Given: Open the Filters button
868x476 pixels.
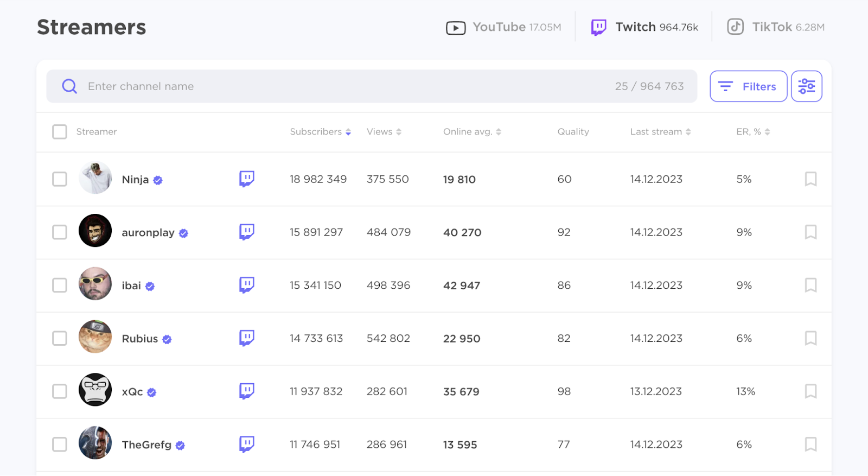Looking at the screenshot, I should pyautogui.click(x=748, y=86).
